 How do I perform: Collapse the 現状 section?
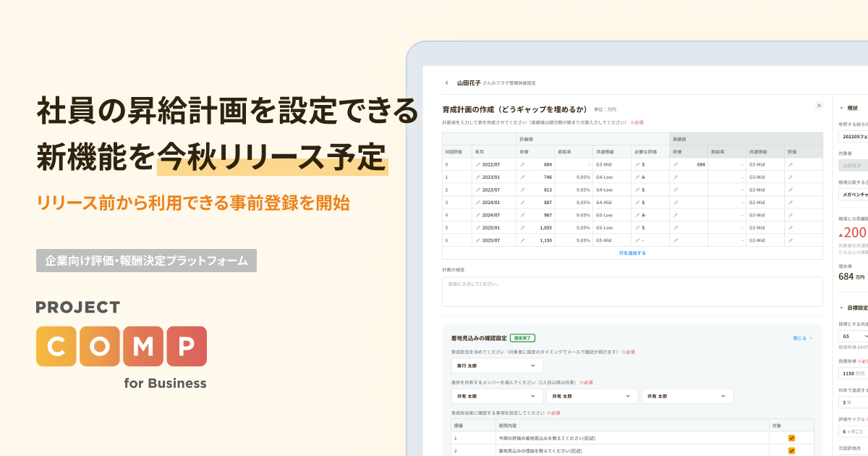click(x=841, y=108)
